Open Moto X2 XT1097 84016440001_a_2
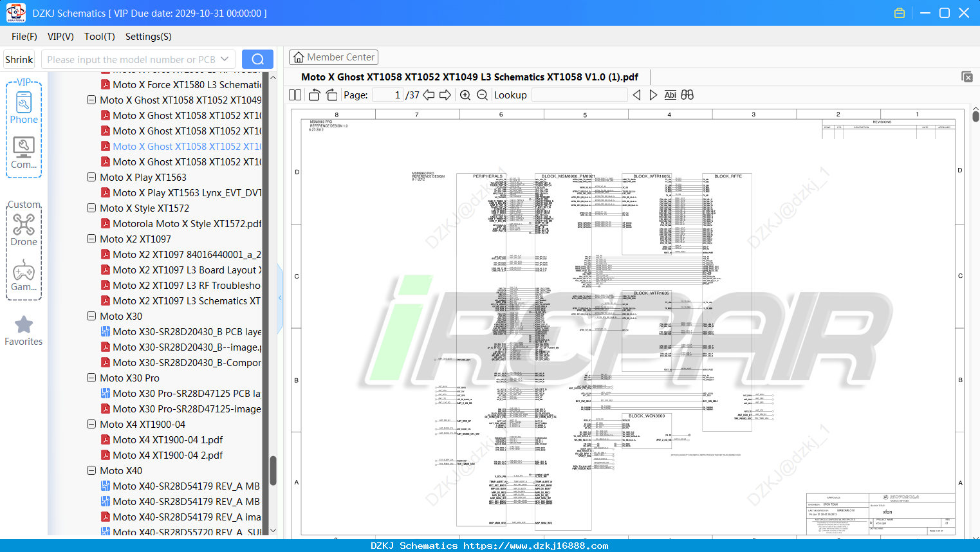Image resolution: width=980 pixels, height=552 pixels. coord(181,255)
